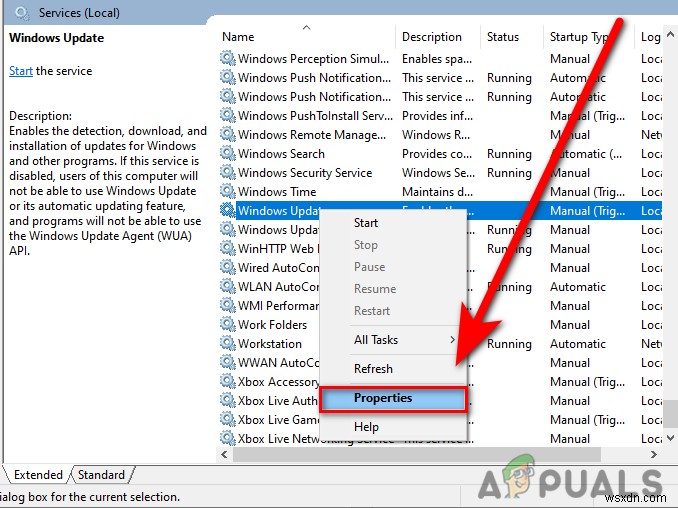Expand the All Tasks submenu arrow
This screenshot has width=678, height=508.
tap(452, 340)
